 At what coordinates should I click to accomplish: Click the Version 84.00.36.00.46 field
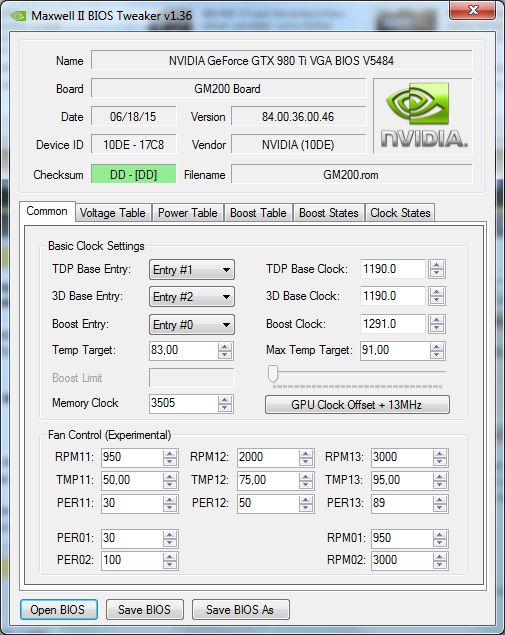coord(298,117)
